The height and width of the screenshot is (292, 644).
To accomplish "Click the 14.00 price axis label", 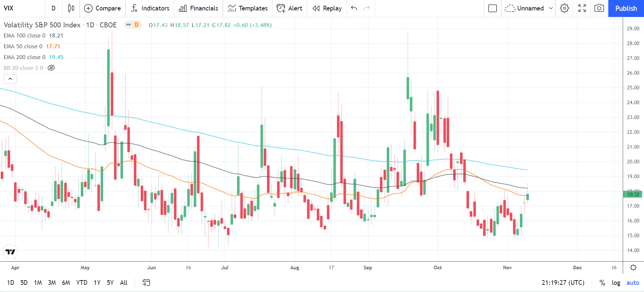I will [x=633, y=250].
